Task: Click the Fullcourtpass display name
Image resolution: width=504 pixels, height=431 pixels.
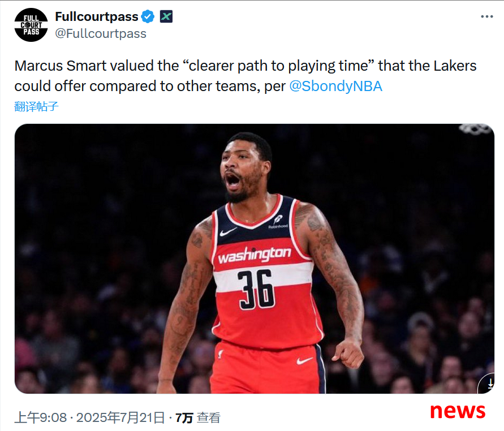Action: pyautogui.click(x=97, y=16)
